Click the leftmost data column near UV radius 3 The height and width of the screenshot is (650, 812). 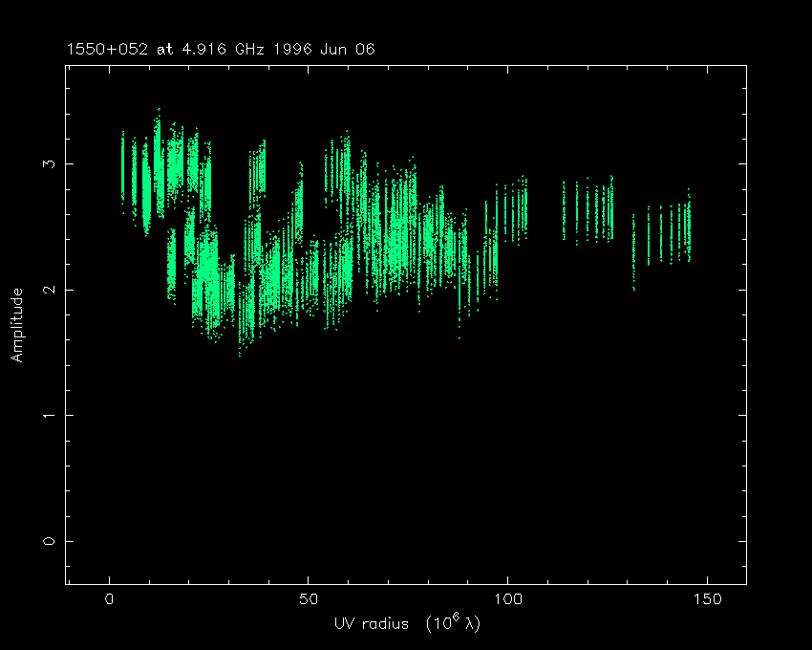(122, 172)
